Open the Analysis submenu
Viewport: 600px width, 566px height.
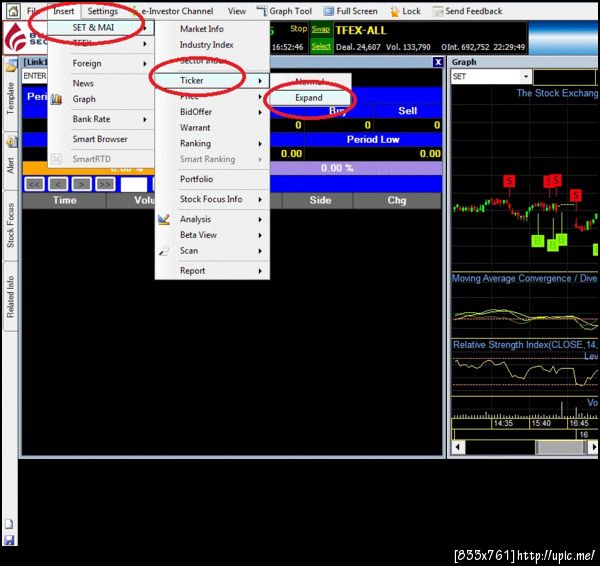[x=212, y=219]
